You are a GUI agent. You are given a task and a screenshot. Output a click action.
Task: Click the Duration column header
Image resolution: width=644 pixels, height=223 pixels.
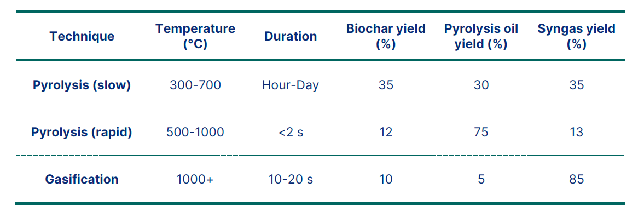[291, 36]
